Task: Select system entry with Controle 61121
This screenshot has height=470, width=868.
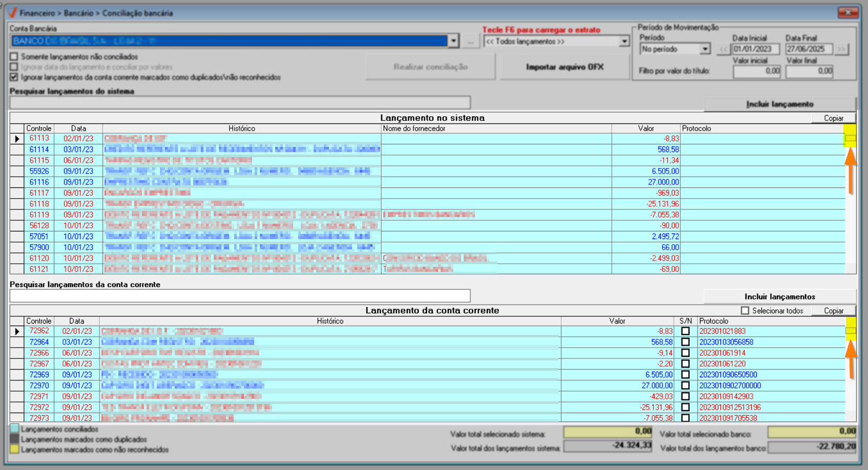Action: coord(39,269)
